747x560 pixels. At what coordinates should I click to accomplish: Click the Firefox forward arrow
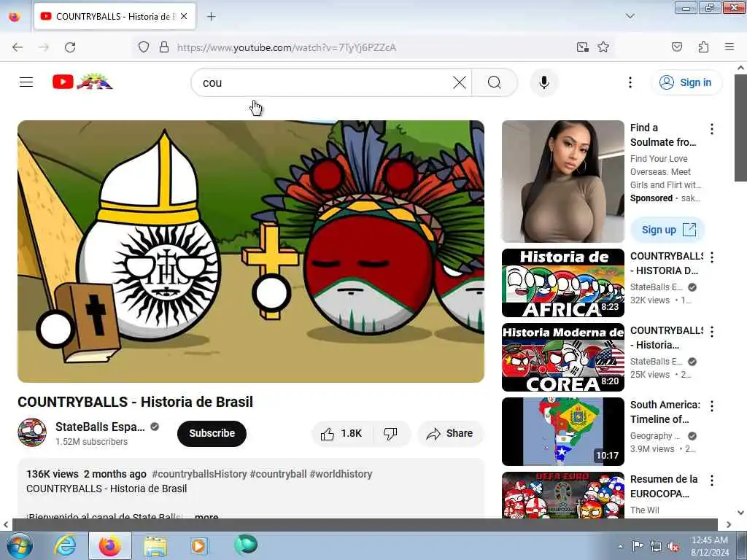[x=44, y=47]
